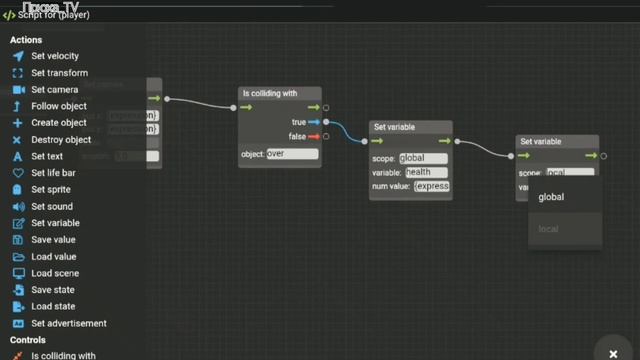640x360 pixels.
Task: Click the Is colliding with icon in Controls
Action: [18, 356]
